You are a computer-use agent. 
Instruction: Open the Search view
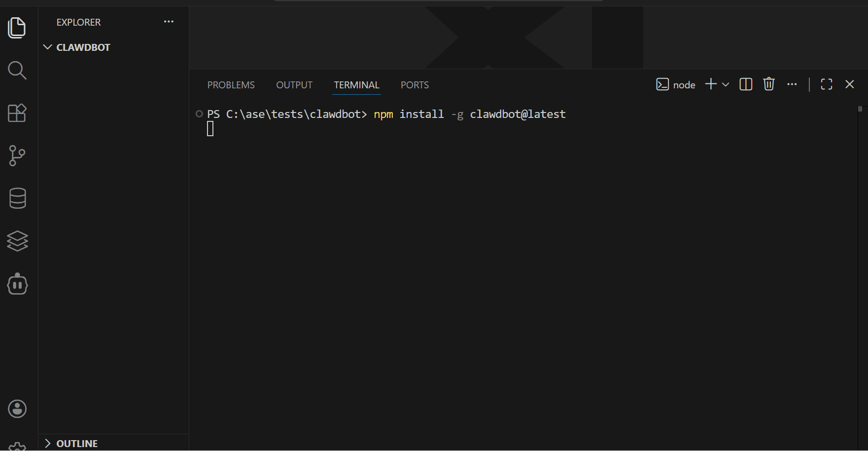(x=17, y=71)
